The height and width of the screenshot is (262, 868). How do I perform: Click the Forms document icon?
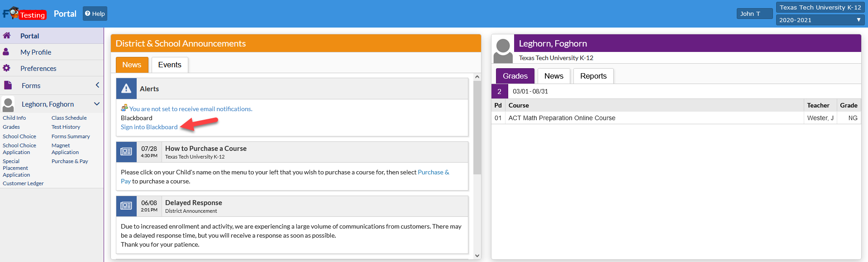coord(8,85)
